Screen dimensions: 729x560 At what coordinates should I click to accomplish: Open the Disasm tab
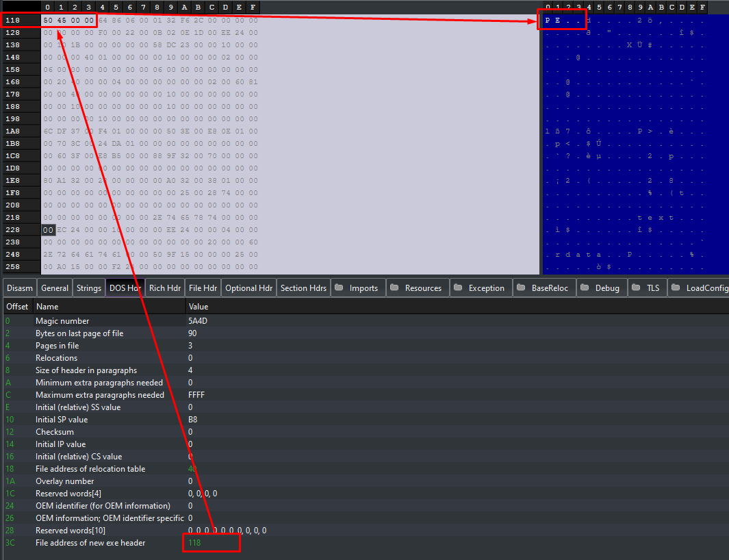(20, 288)
